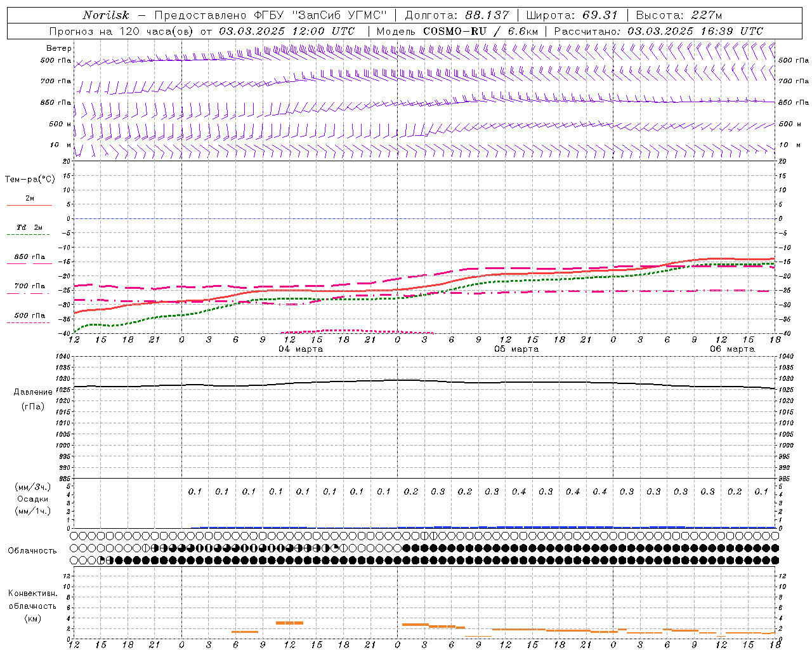Image resolution: width=812 pixels, height=650 pixels.
Task: Click the '500 м' wind level label on the left
Action: pyautogui.click(x=60, y=124)
